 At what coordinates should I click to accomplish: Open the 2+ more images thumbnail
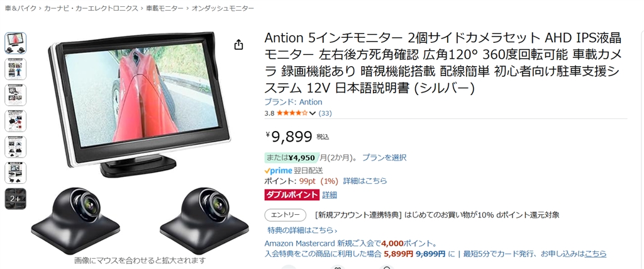click(x=16, y=198)
